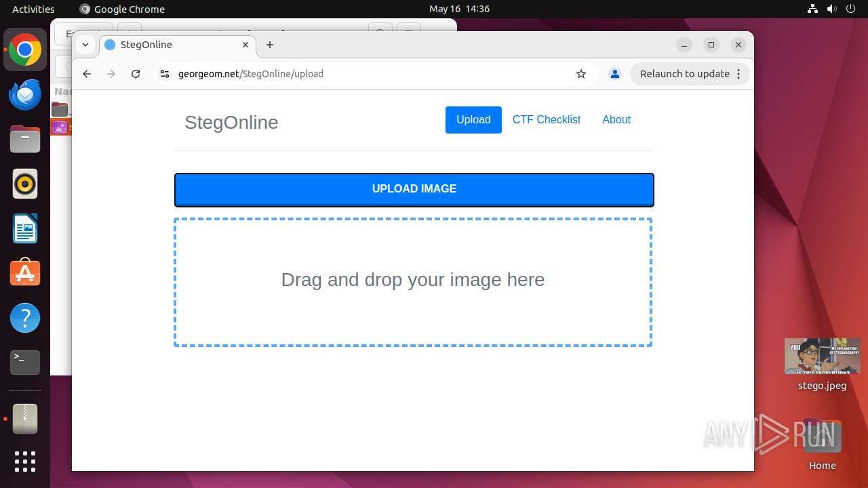The width and height of the screenshot is (868, 488).
Task: Launch Rhythmbox from the dock
Action: pyautogui.click(x=25, y=184)
